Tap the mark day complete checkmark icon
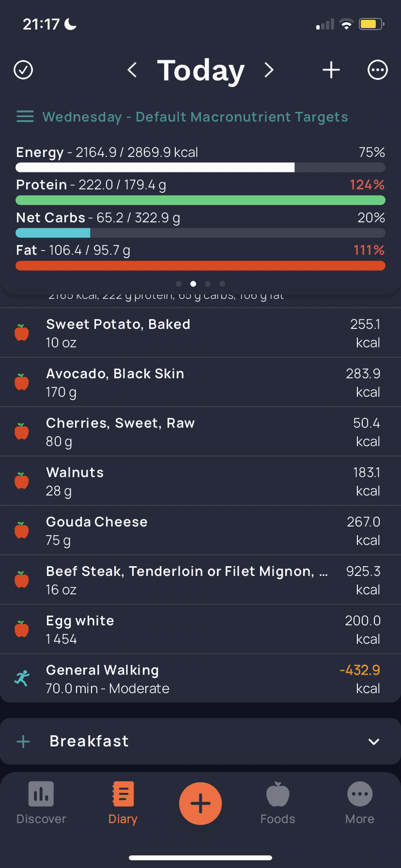 tap(23, 70)
